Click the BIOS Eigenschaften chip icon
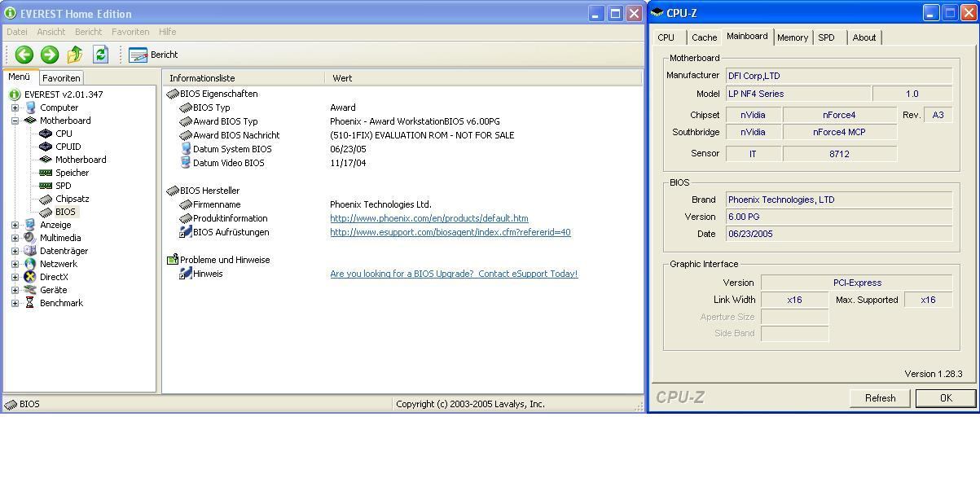The width and height of the screenshot is (980, 487). [x=173, y=94]
